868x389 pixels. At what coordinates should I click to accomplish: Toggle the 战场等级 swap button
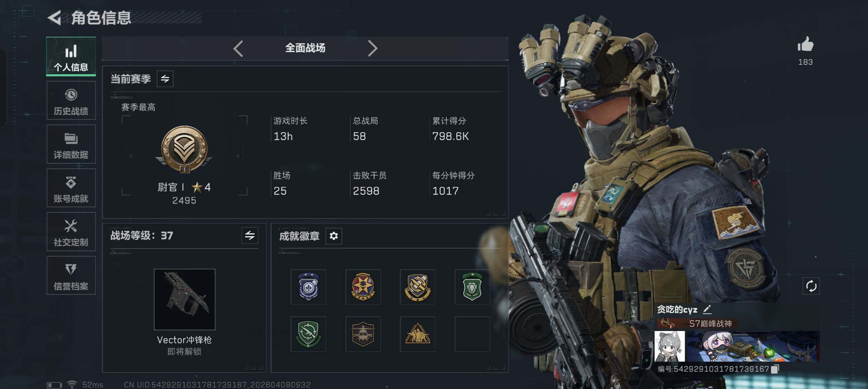click(x=250, y=236)
